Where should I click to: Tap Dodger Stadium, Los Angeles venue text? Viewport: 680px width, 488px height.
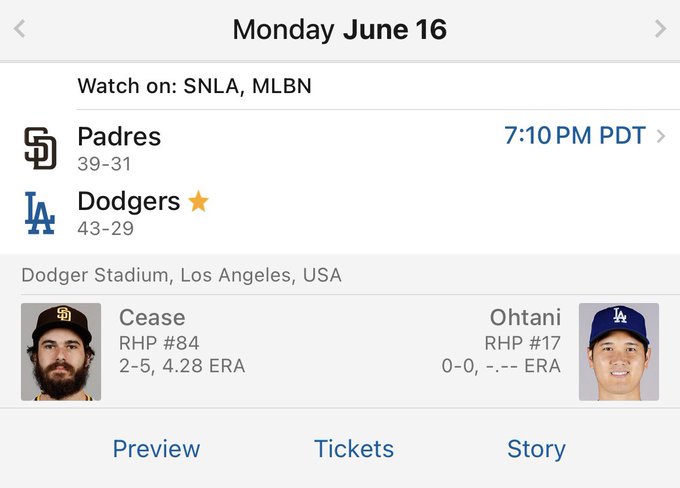coord(181,275)
